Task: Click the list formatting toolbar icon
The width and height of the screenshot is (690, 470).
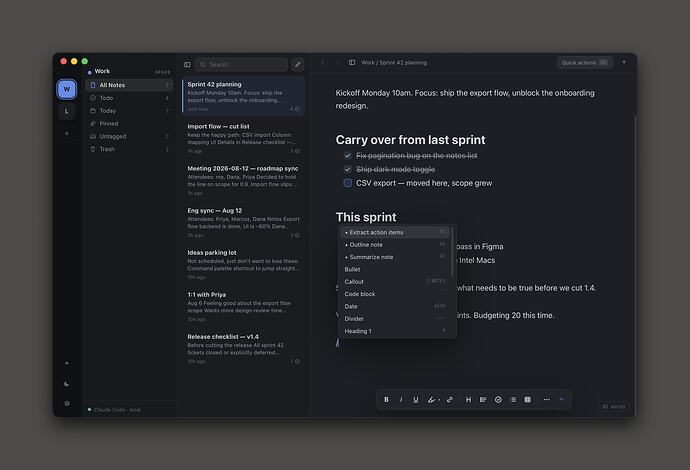Action: pos(513,400)
